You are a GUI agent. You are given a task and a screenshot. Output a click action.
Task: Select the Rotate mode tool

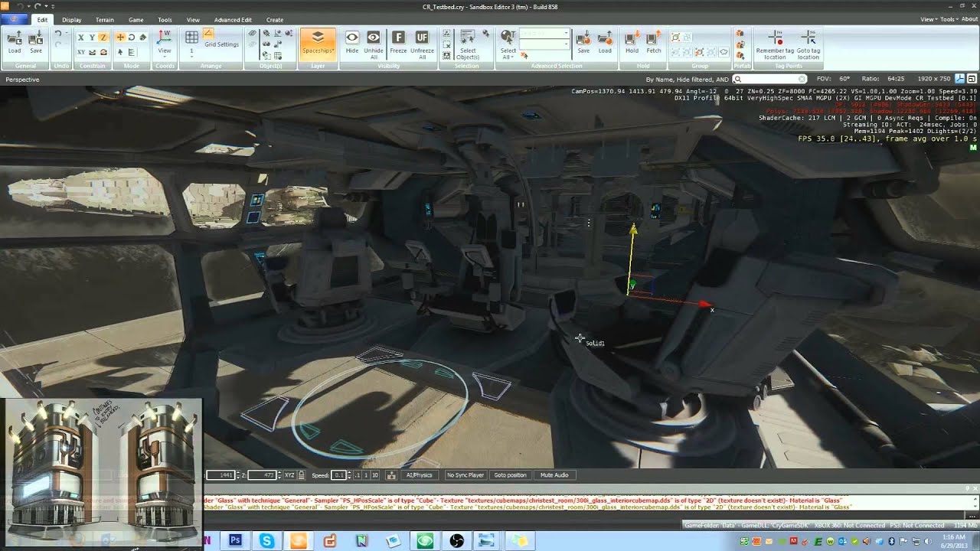pos(132,37)
